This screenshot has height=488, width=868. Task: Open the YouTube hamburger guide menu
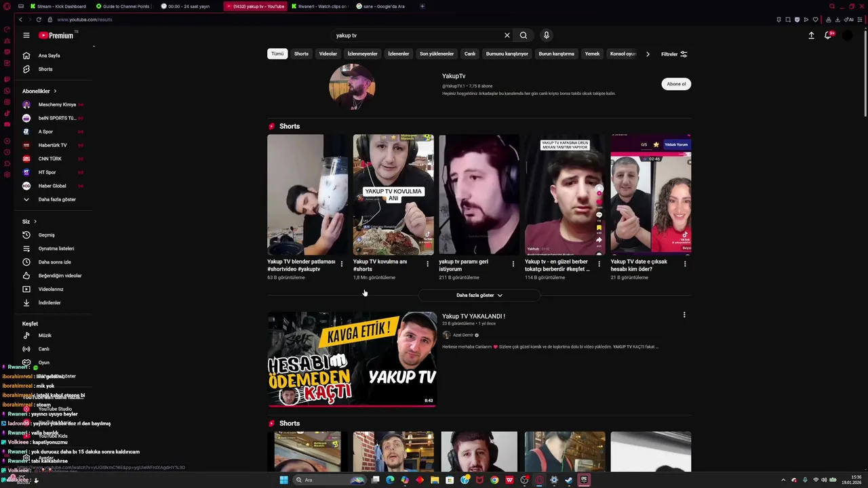26,35
